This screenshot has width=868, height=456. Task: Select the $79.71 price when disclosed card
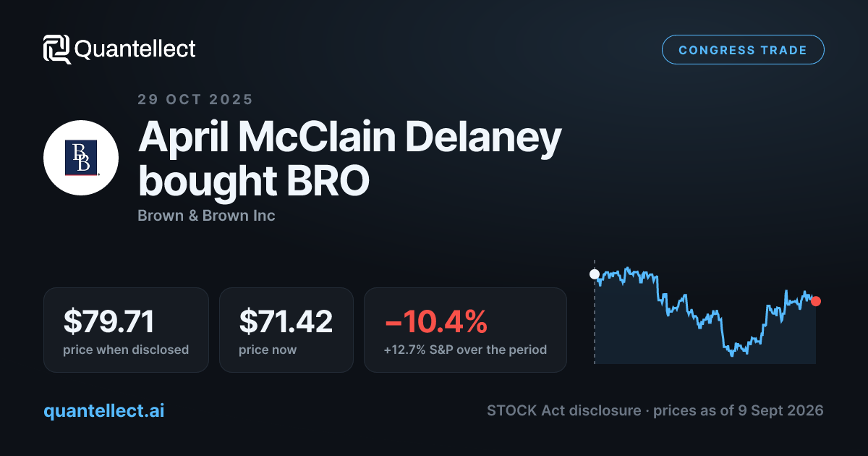[x=126, y=330]
